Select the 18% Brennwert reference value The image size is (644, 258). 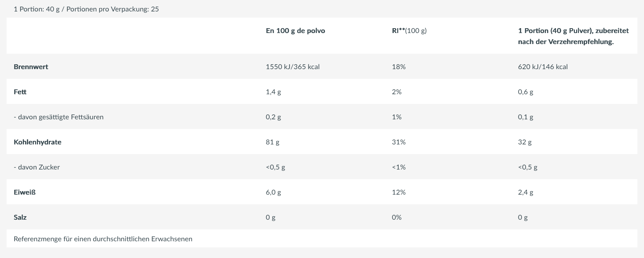399,67
